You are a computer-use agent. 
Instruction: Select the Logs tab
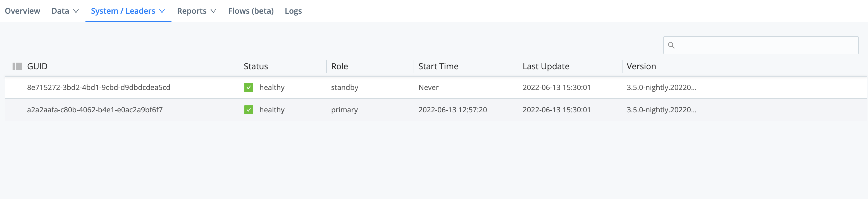[x=293, y=10]
